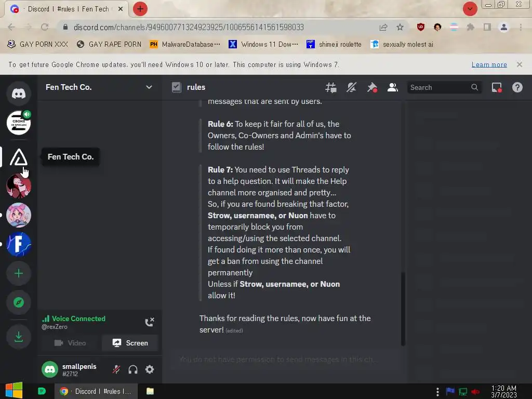Select the Discord #rules browser tab
This screenshot has height=399, width=532.
[x=66, y=9]
